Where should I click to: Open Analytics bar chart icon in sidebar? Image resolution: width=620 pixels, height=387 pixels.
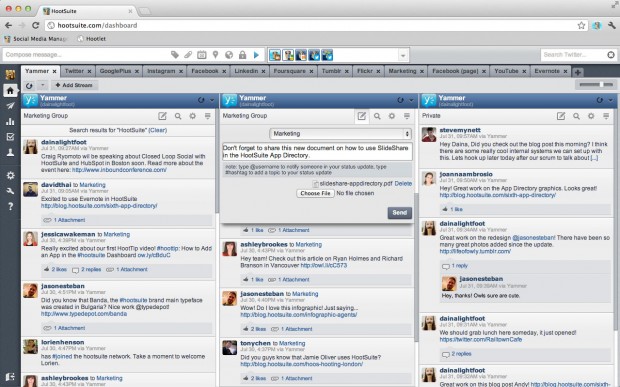(x=10, y=121)
